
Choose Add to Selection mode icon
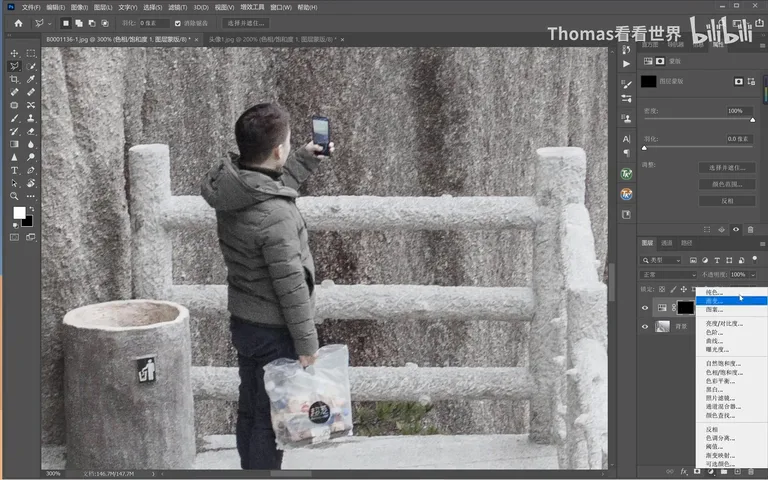(x=79, y=23)
